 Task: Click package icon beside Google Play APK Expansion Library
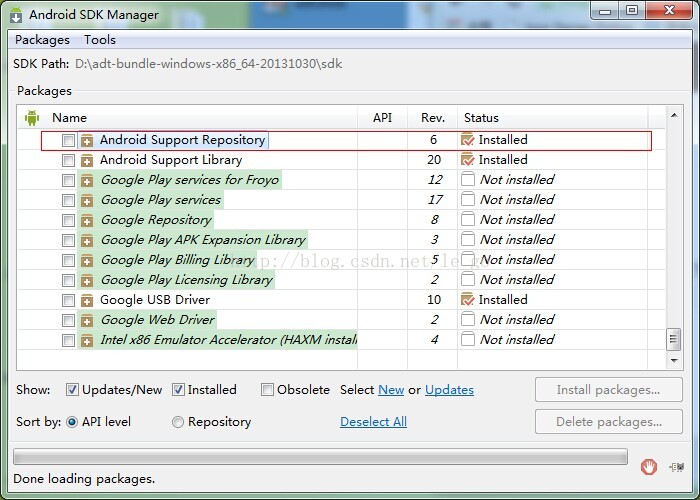[87, 241]
